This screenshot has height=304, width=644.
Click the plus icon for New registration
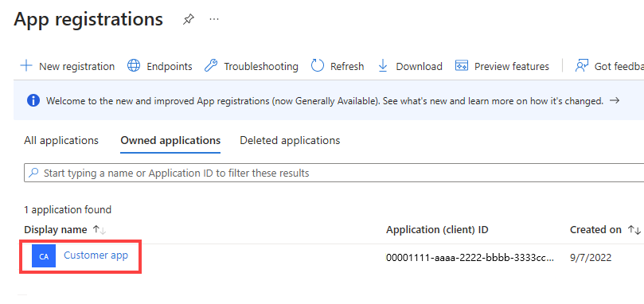click(x=26, y=66)
